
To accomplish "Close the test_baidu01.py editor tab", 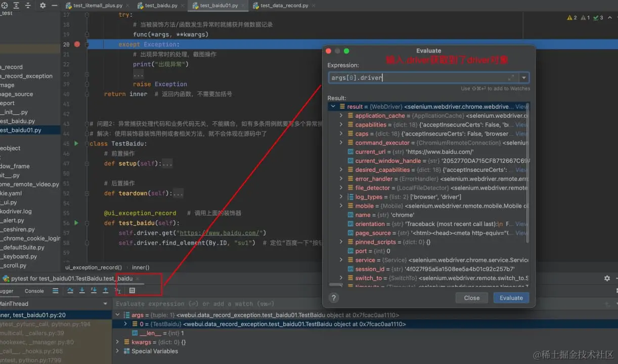I will (243, 6).
